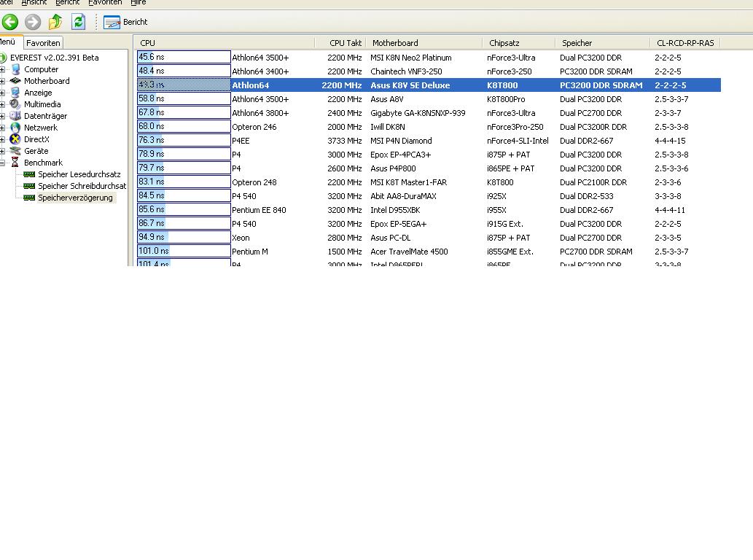Click the Epox EP-5EGA+ motherboard cell
This screenshot has height=560, width=753.
point(399,225)
